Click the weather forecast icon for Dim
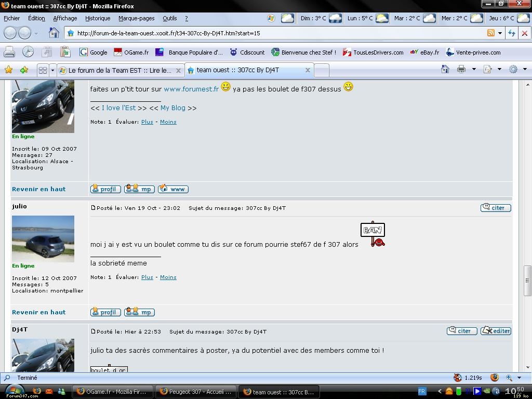532x399 pixels. pos(335,18)
